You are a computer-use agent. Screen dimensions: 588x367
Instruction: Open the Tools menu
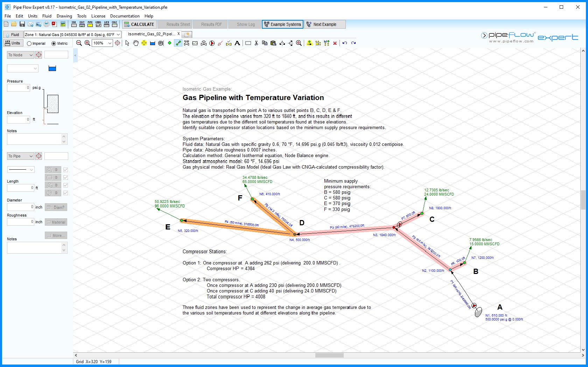[82, 16]
